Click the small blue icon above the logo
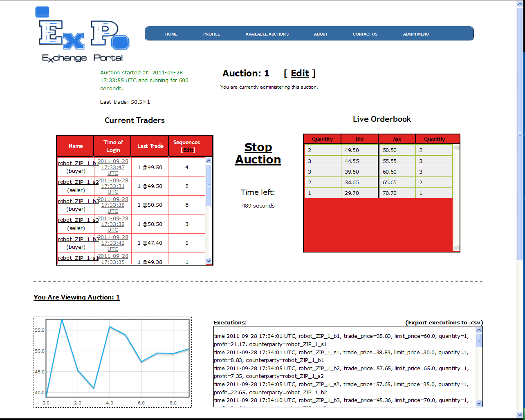Viewport: 525px width, 420px height. (x=42, y=11)
